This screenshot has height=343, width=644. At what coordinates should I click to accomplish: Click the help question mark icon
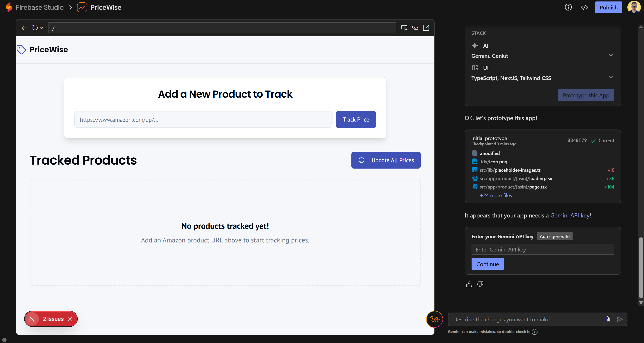568,7
